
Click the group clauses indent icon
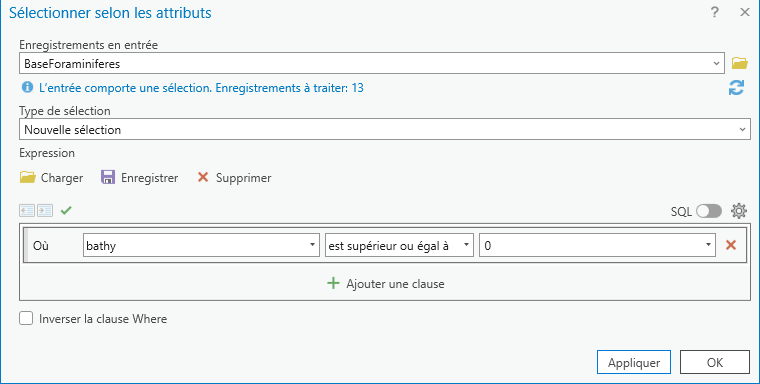45,210
